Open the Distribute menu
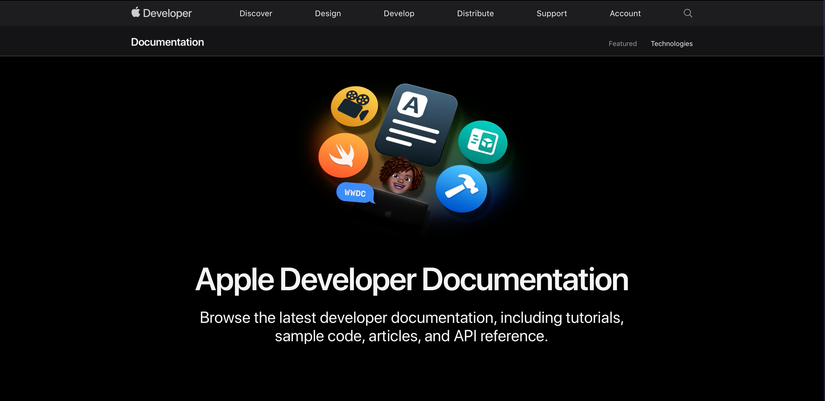This screenshot has width=825, height=401. tap(475, 14)
